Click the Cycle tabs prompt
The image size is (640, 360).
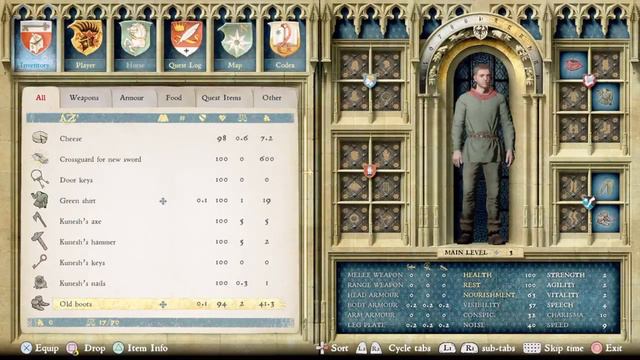coord(393,348)
